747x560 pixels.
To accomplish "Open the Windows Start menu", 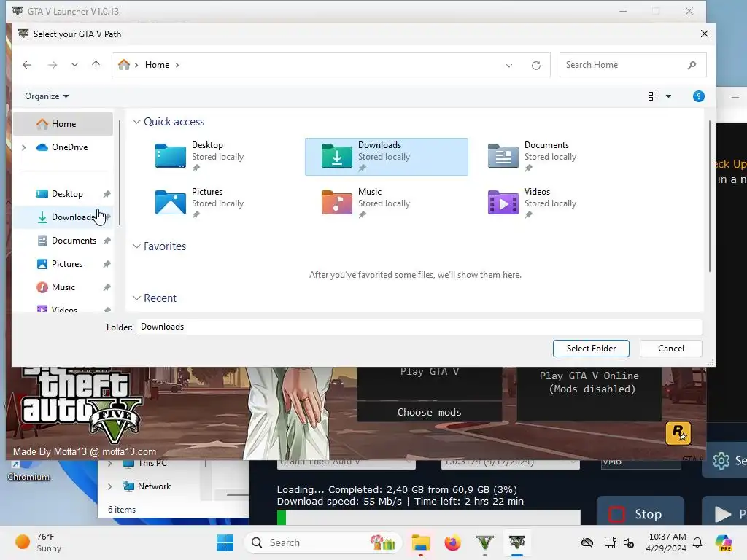I will pos(225,542).
